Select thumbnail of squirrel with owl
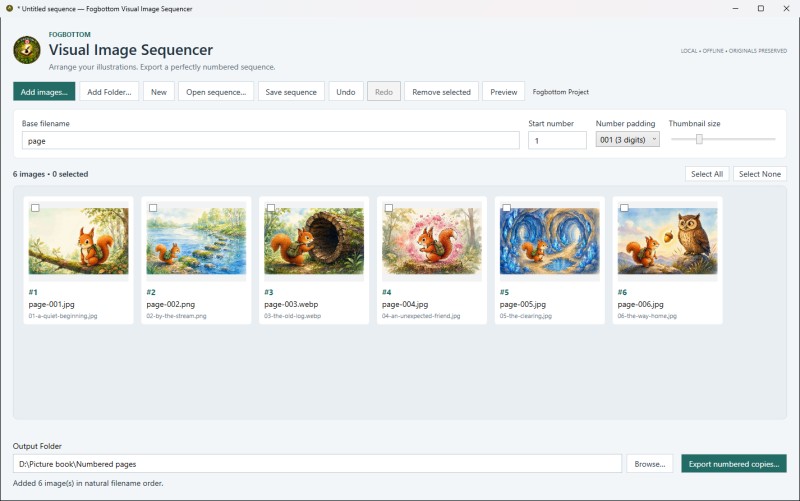Viewport: 800px width, 501px height. [668, 241]
